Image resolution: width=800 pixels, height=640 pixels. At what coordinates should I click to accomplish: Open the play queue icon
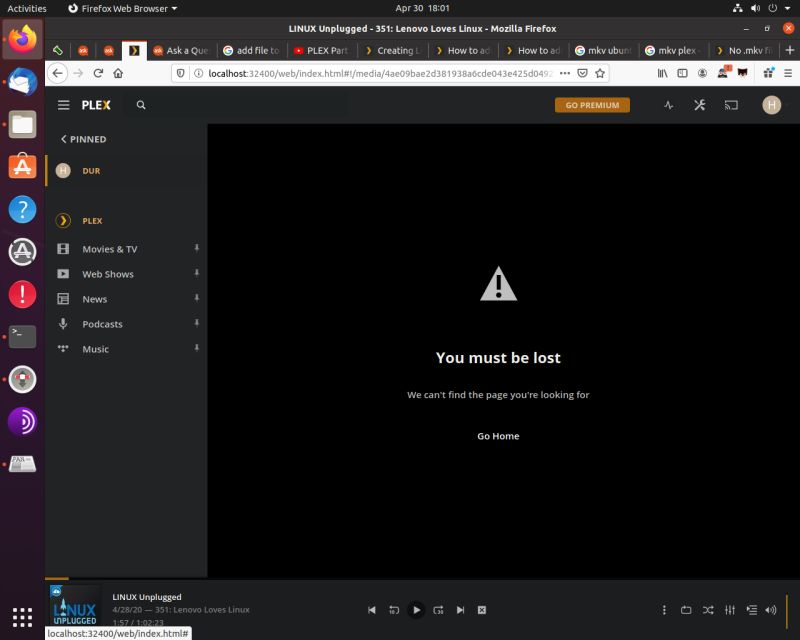pyautogui.click(x=752, y=610)
